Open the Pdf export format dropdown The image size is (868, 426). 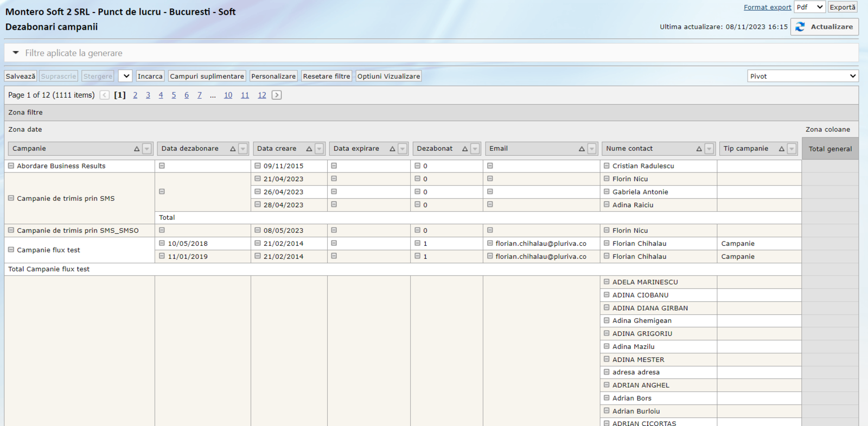pyautogui.click(x=809, y=7)
